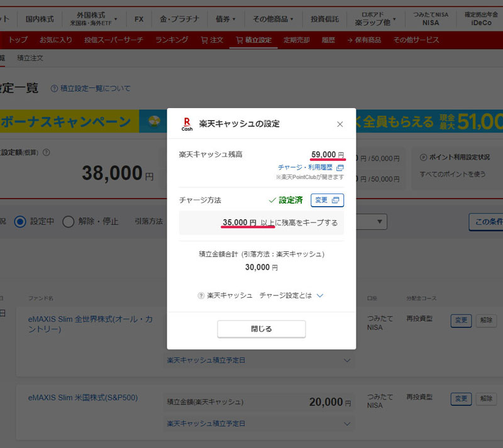Expand 楽天キャッシュ積立予定日 for S&P500 fund
Image resolution: width=503 pixels, height=448 pixels.
coord(346,423)
